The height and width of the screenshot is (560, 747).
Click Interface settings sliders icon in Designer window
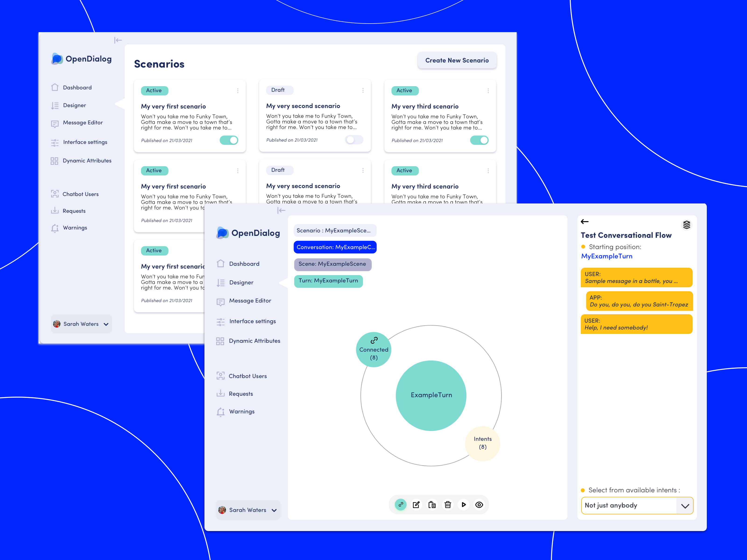[221, 322]
